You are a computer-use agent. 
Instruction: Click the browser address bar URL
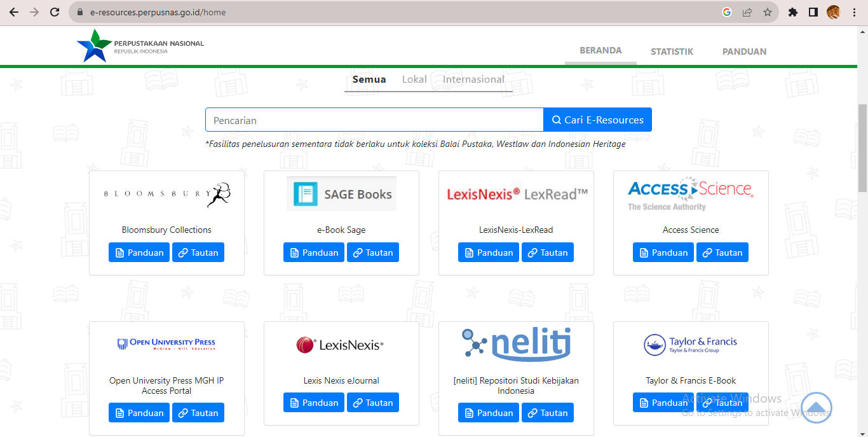tap(158, 12)
